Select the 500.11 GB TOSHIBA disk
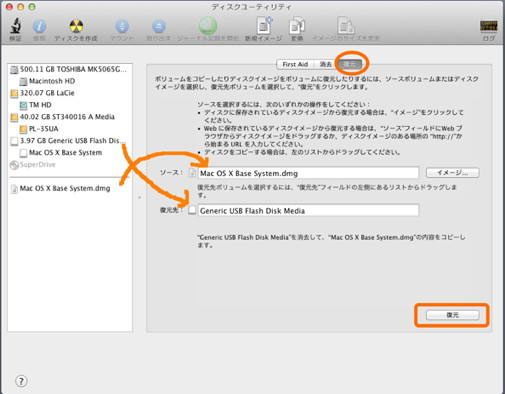 click(x=69, y=69)
